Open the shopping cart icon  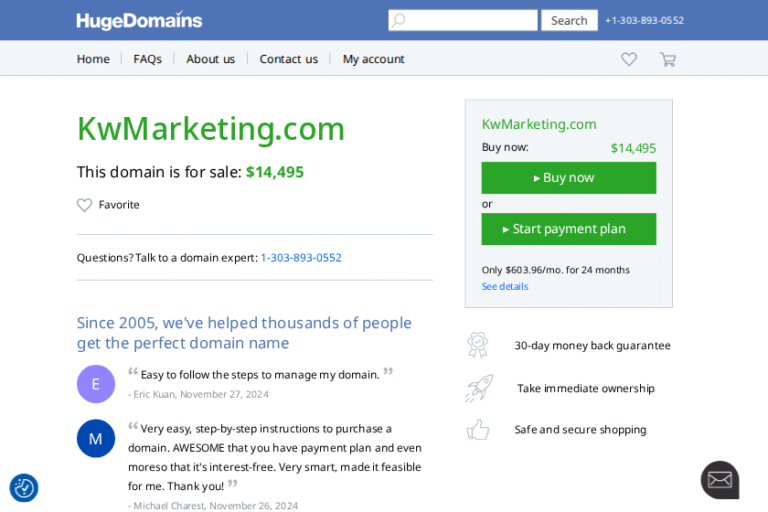tap(667, 59)
